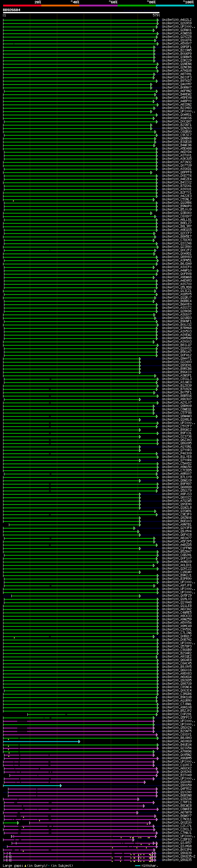The width and height of the screenshot is (197, 868).
Task: Select hit label UniRef100_A3WDS8
Action: coord(177,33)
